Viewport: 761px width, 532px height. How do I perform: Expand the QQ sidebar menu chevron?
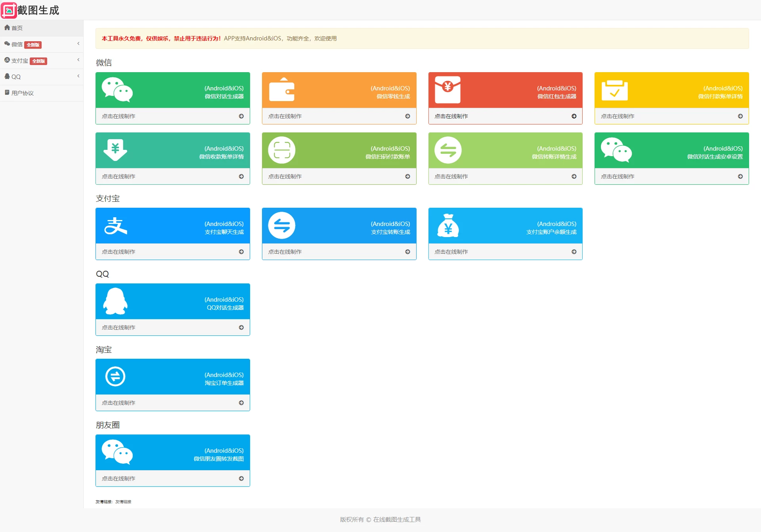point(78,76)
